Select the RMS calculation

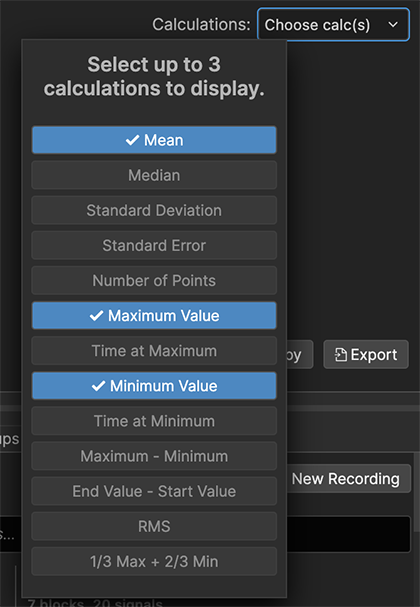click(154, 526)
